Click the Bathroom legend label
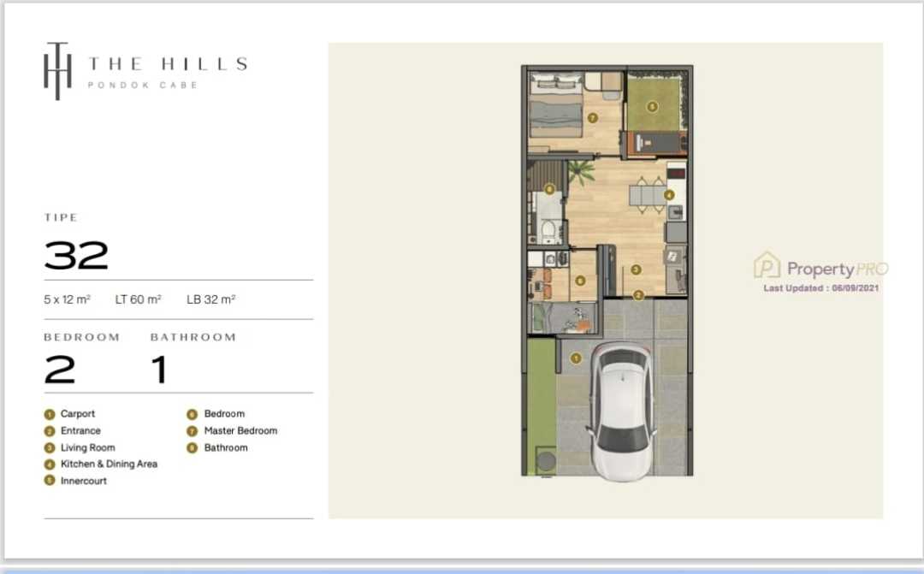Screen dimensions: 924x574 click(x=226, y=447)
